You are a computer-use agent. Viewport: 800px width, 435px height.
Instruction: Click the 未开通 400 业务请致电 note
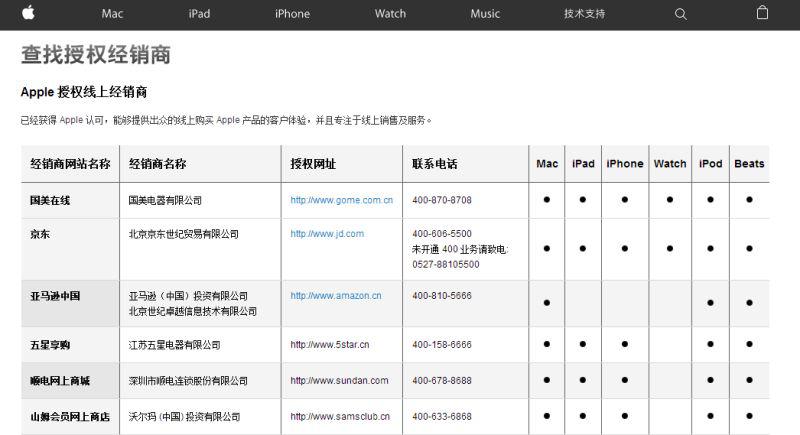click(x=460, y=249)
